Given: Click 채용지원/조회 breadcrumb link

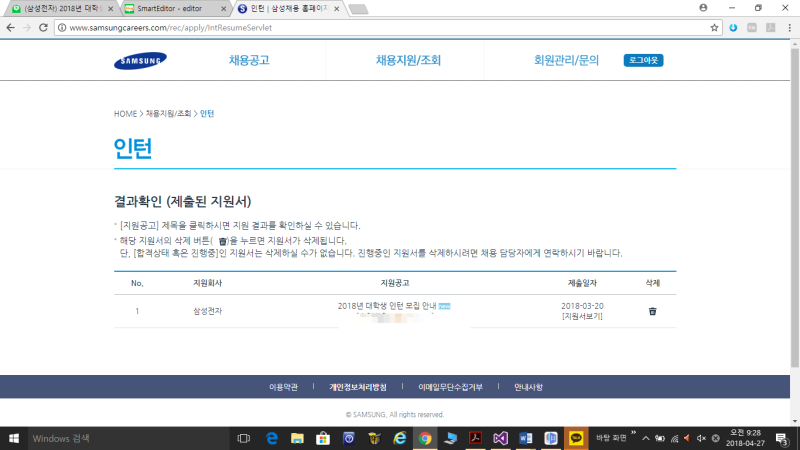Looking at the screenshot, I should (x=168, y=114).
